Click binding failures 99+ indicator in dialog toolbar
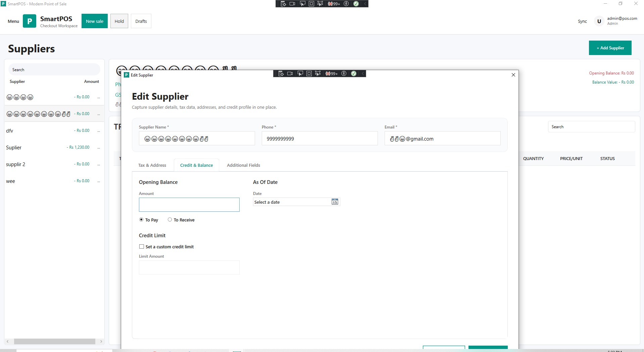The height and width of the screenshot is (352, 644). coord(332,73)
